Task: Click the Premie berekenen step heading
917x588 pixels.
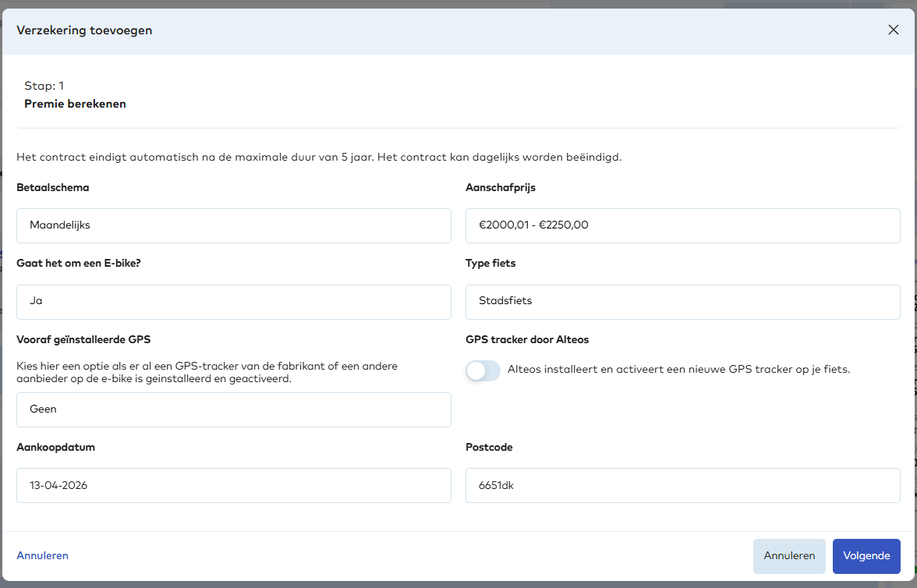Action: click(x=75, y=104)
